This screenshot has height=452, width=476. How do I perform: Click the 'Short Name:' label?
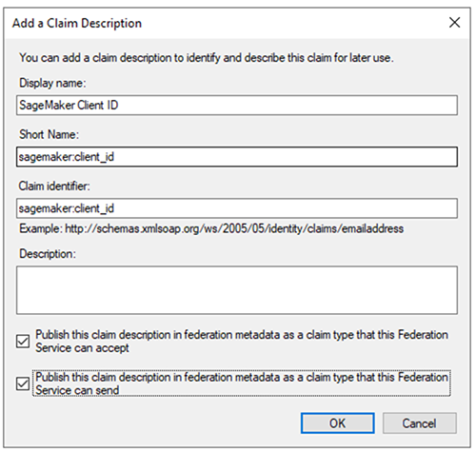49,134
